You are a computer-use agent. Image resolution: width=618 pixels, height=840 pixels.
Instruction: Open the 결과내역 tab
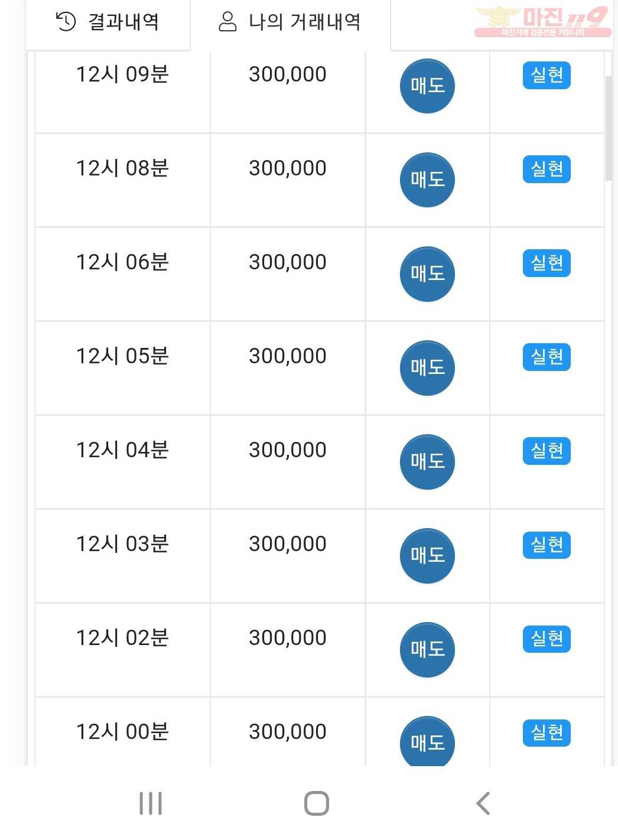point(108,22)
